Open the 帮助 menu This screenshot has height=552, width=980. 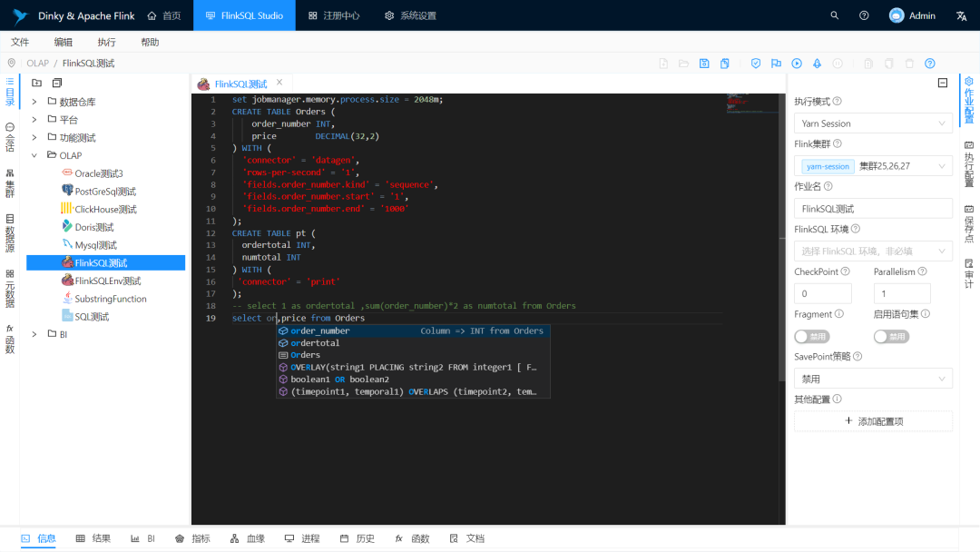(x=150, y=42)
